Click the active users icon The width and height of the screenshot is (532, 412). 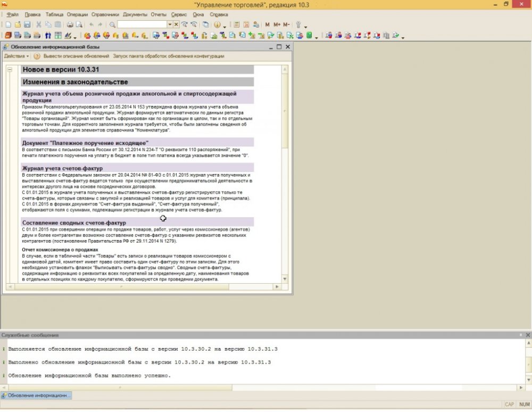click(x=256, y=24)
